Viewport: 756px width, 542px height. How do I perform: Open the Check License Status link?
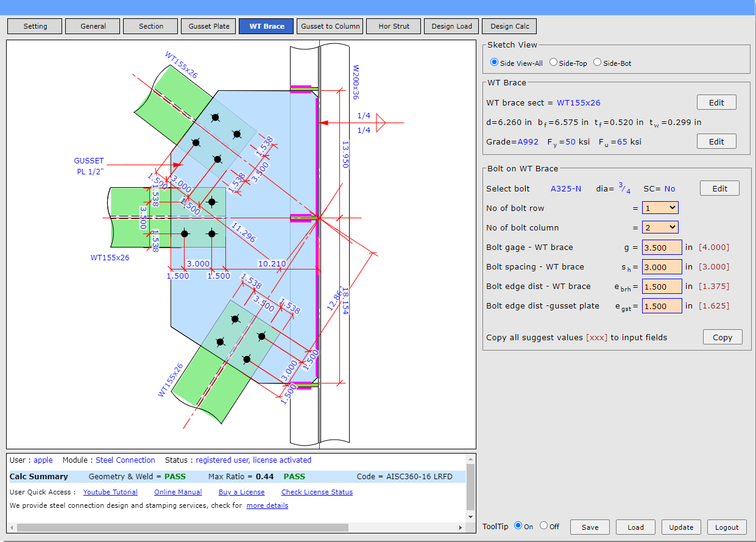click(317, 492)
